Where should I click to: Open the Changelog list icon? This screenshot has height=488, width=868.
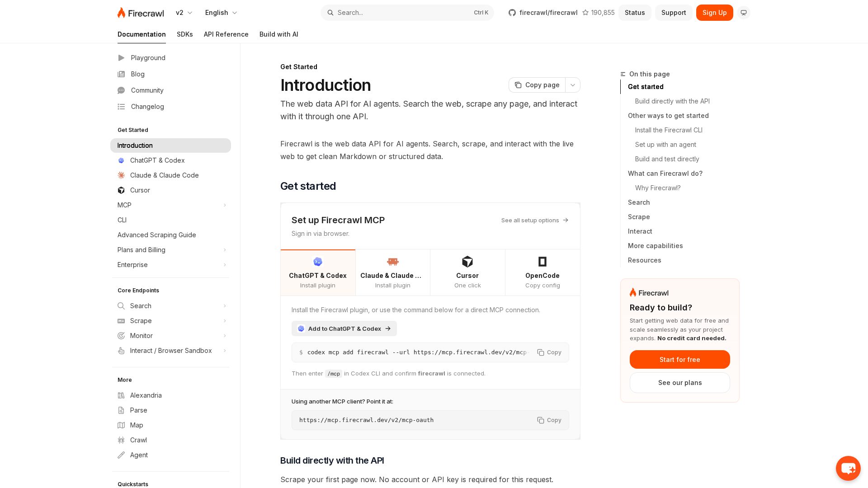pyautogui.click(x=121, y=107)
